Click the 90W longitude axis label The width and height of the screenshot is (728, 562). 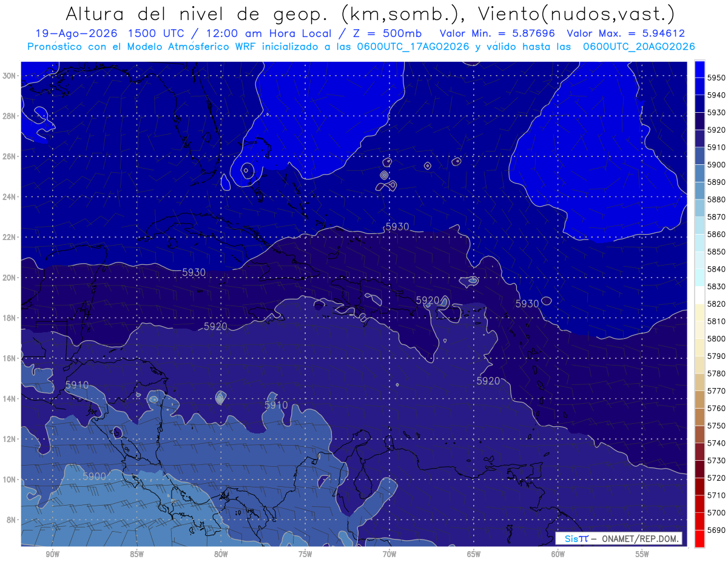(52, 554)
